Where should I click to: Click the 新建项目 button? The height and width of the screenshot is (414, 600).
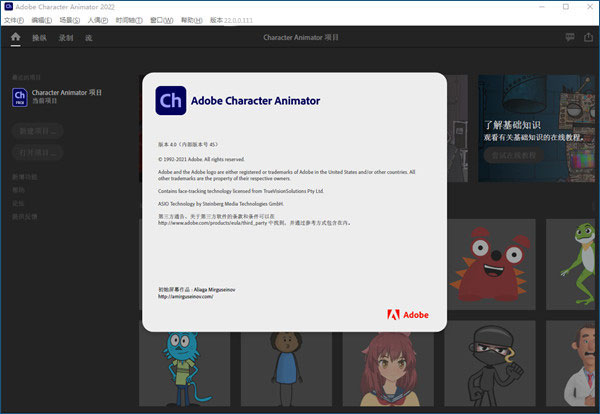(x=38, y=130)
